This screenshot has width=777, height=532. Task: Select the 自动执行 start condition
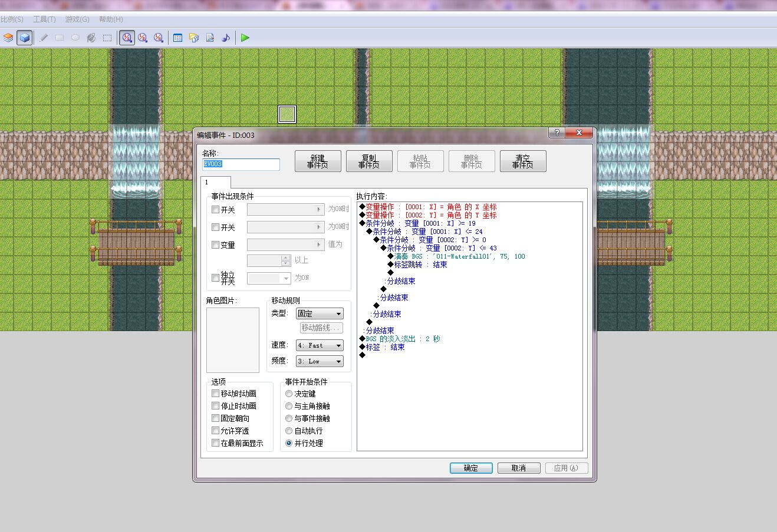289,431
